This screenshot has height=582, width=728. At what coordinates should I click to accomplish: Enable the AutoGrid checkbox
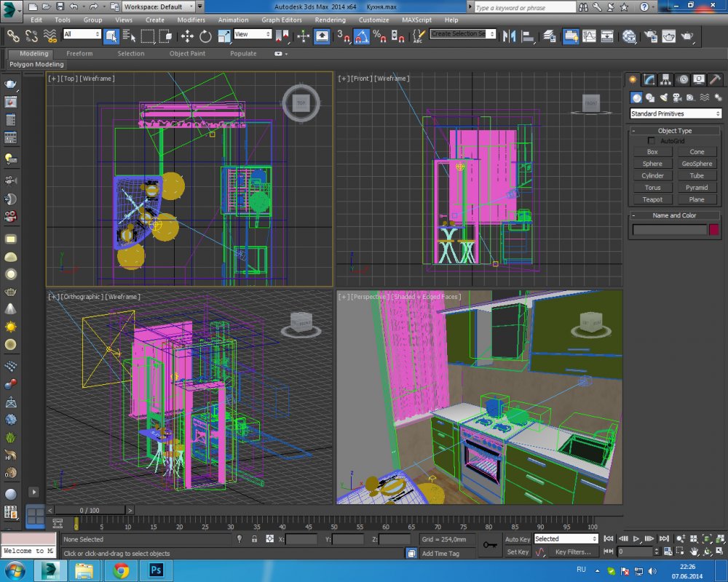[652, 140]
